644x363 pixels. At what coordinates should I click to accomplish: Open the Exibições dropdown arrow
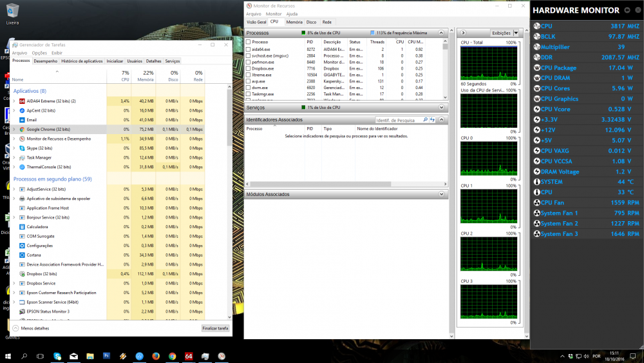coord(516,33)
